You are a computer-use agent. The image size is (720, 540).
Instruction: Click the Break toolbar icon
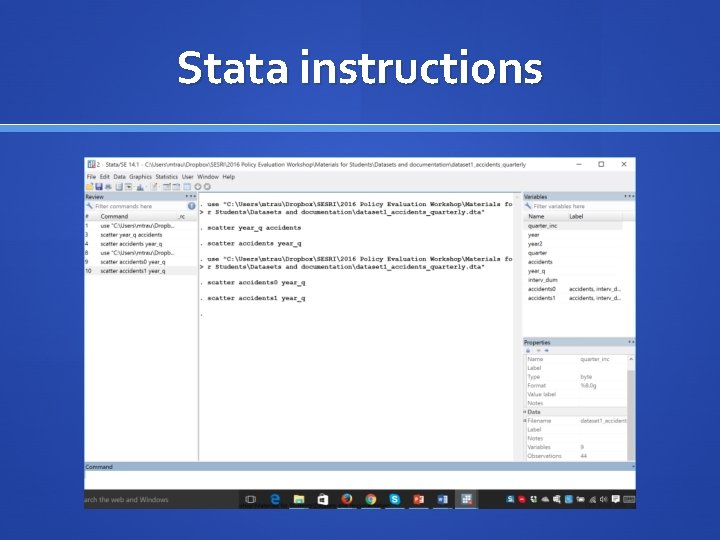tap(207, 186)
